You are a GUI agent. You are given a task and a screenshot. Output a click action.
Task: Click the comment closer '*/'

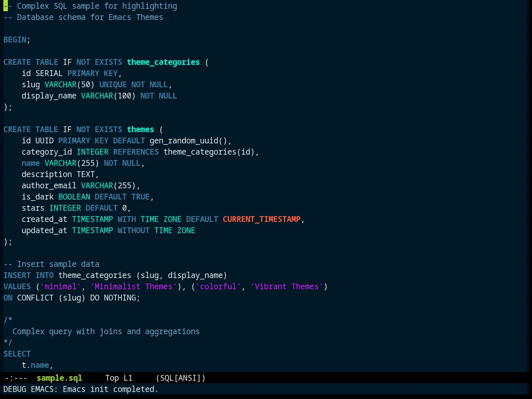(x=8, y=342)
